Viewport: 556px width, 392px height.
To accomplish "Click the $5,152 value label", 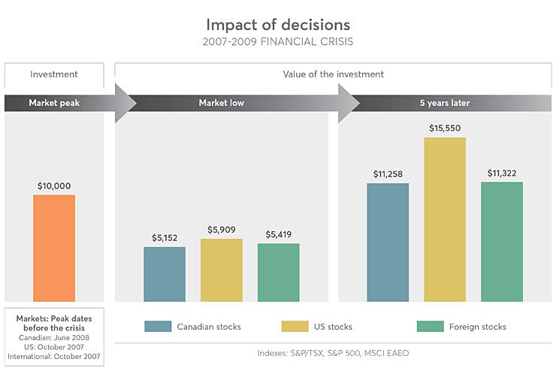I will [165, 237].
